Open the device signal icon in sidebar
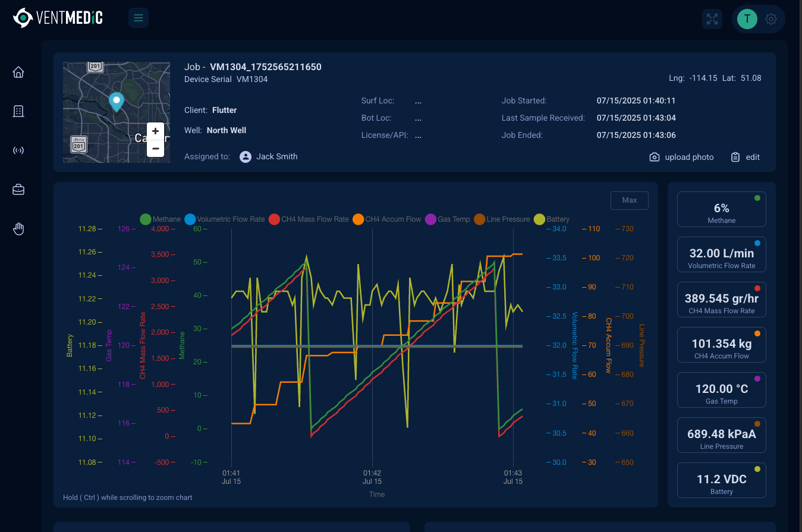 pyautogui.click(x=18, y=150)
